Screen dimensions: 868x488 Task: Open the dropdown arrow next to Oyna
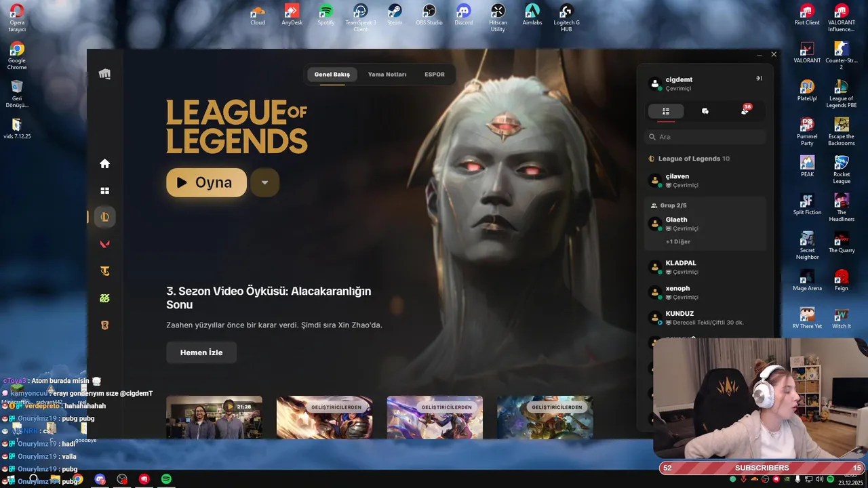pos(264,182)
